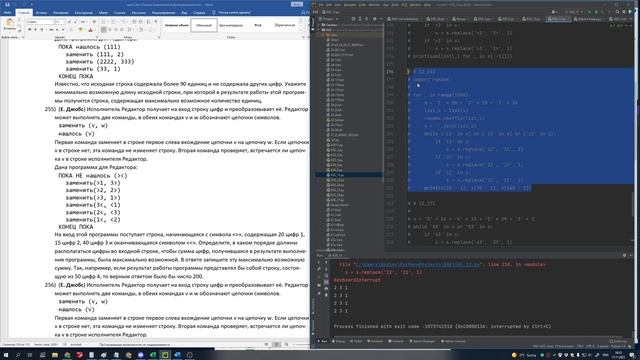The width and height of the screenshot is (640, 360).
Task: Click the Word icon in the taskbar
Action: pyautogui.click(x=177, y=355)
